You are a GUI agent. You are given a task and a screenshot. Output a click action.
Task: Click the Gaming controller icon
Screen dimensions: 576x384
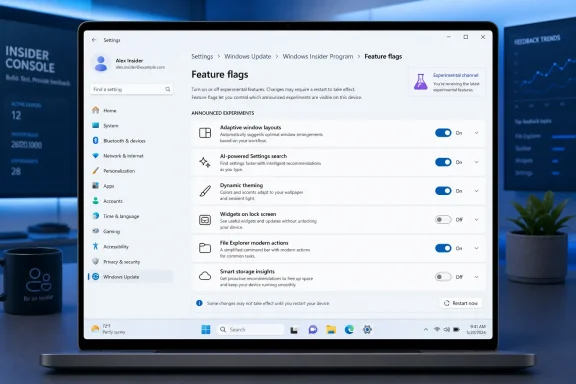(x=96, y=231)
